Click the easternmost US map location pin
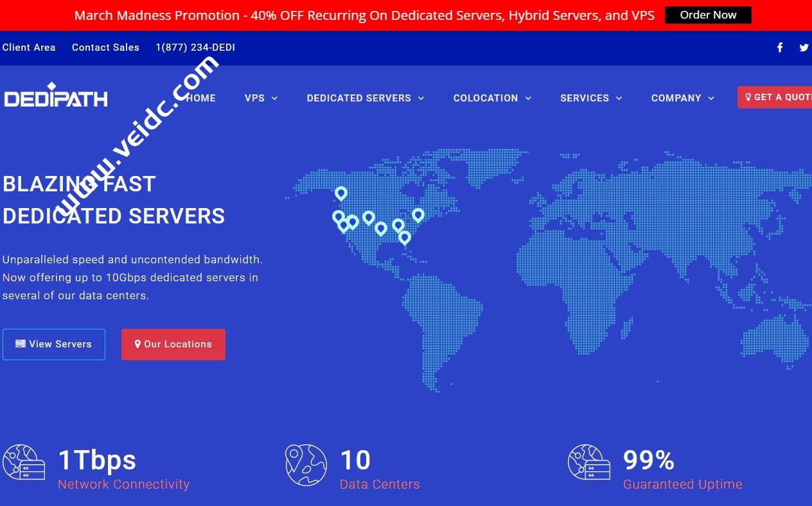Viewport: 812px width, 506px height. tap(418, 215)
